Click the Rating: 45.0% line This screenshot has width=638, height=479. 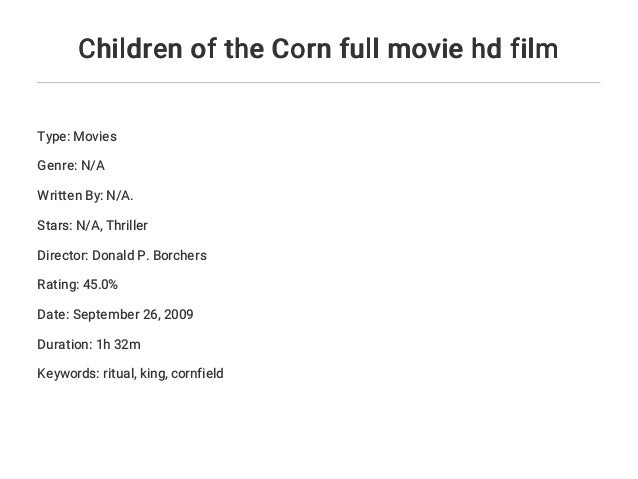77,284
